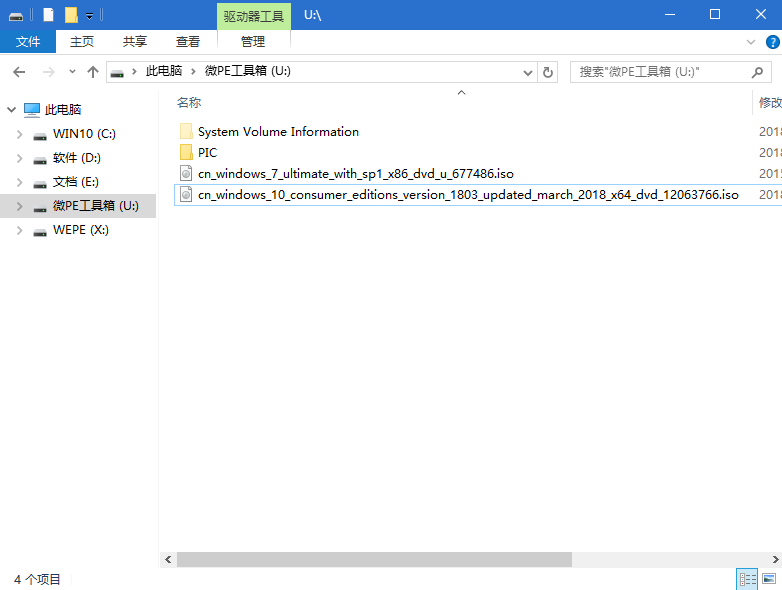The width and height of the screenshot is (782, 590).
Task: Click the 此电脑 computer icon
Action: tap(32, 110)
